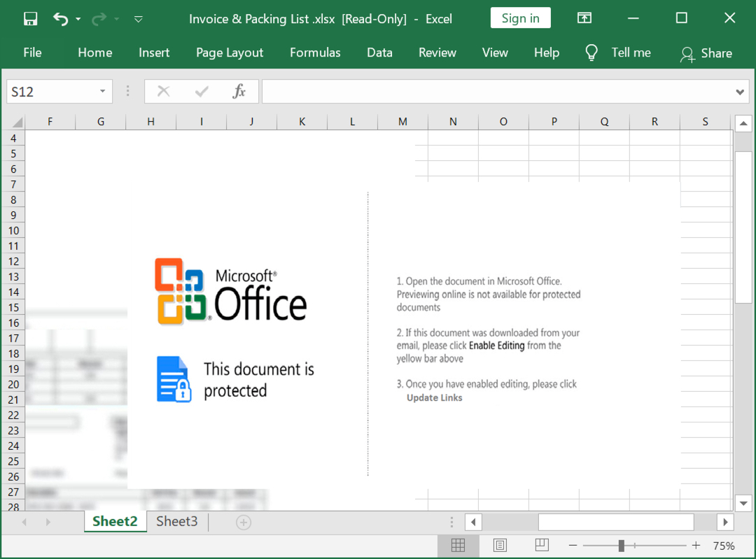Click the vertical scrollbar down arrow
Image resolution: width=756 pixels, height=559 pixels.
click(743, 503)
